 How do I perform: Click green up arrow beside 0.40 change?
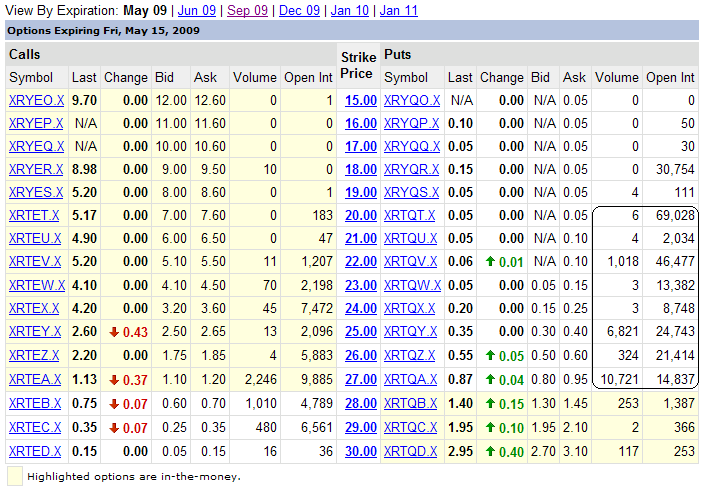[491, 450]
